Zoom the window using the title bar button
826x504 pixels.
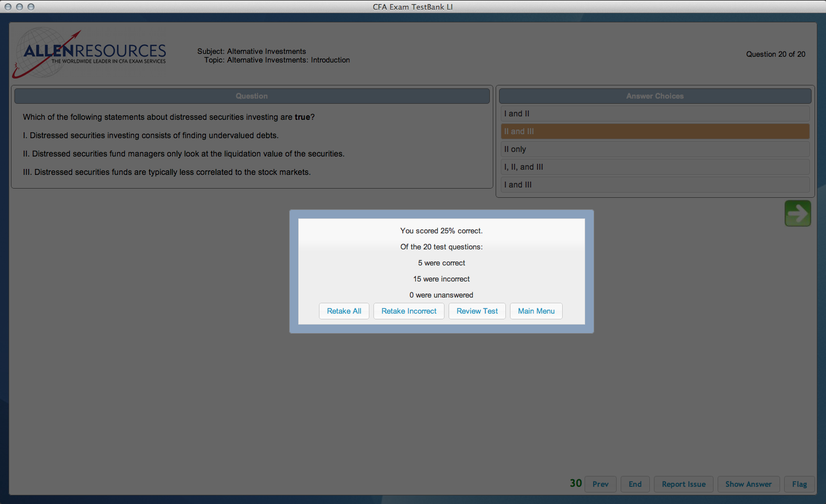pyautogui.click(x=31, y=7)
